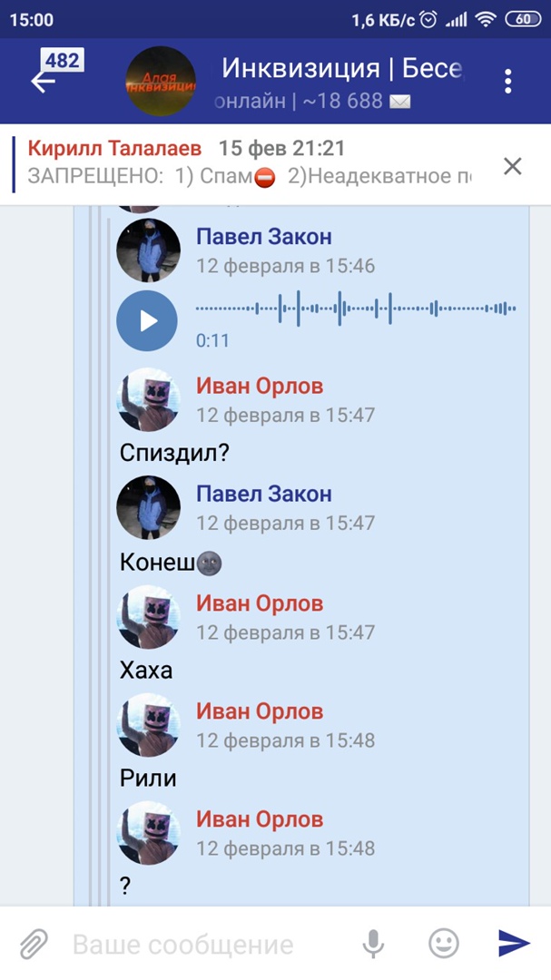
Task: Open Иван Орлов name above Спиздил?
Action: (x=260, y=387)
